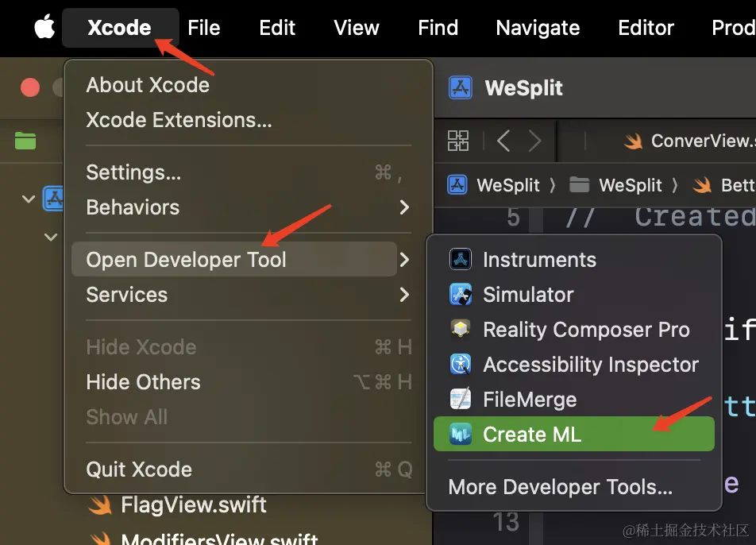
Task: Open the File menu
Action: click(x=203, y=28)
